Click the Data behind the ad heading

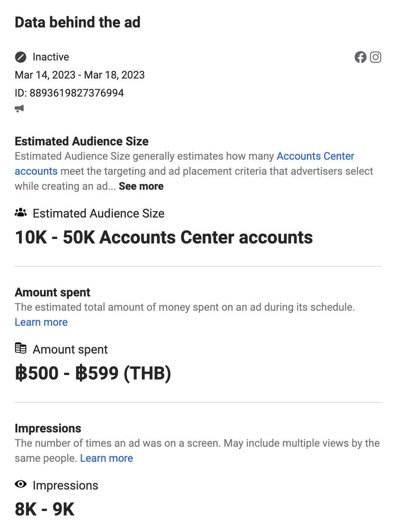pyautogui.click(x=77, y=23)
